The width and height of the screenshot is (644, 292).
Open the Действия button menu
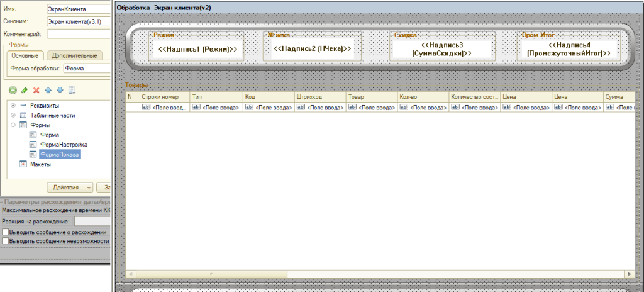70,187
